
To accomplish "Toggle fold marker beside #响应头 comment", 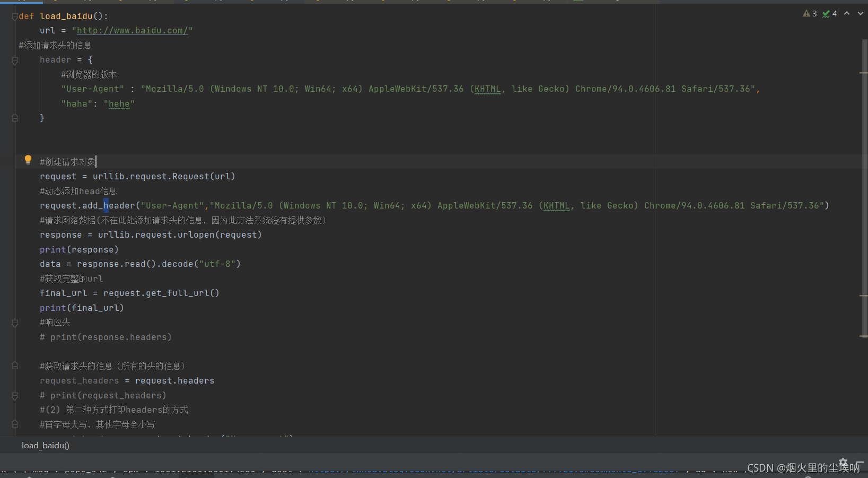I will pos(15,323).
